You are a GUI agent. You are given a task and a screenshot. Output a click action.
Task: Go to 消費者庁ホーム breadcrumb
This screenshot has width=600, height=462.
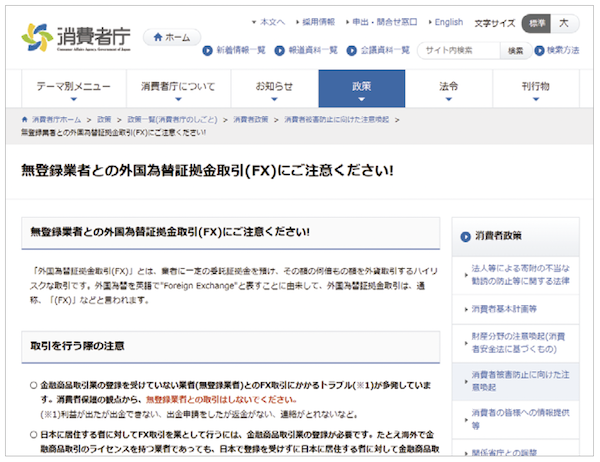56,119
